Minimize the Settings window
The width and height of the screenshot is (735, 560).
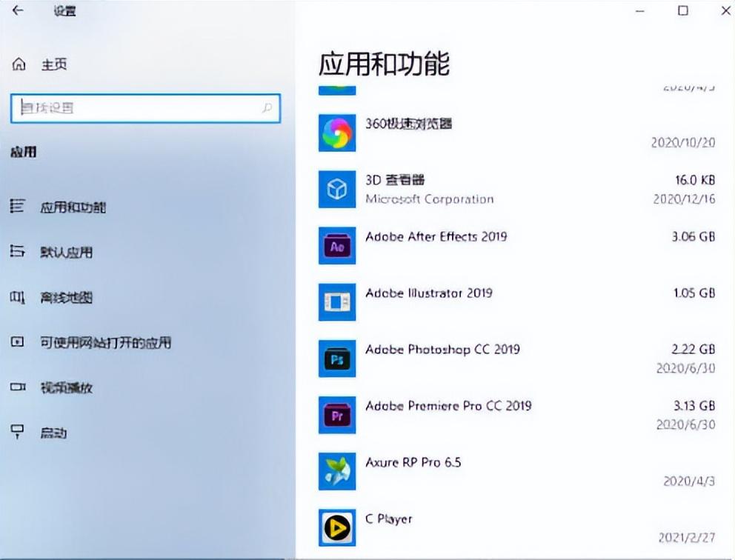coord(640,11)
